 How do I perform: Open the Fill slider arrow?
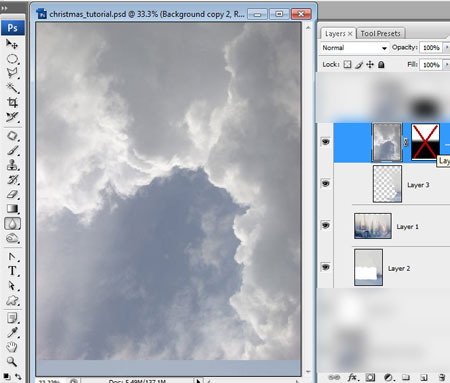tap(447, 64)
